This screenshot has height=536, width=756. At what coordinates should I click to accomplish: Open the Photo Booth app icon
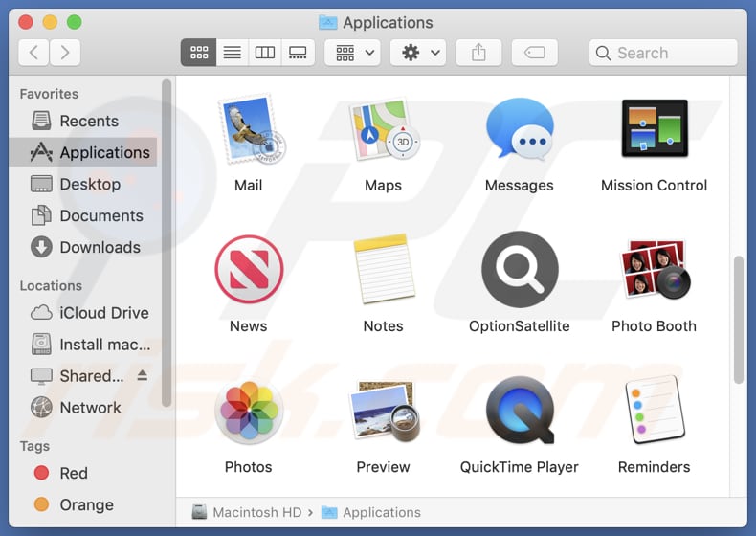coord(655,269)
